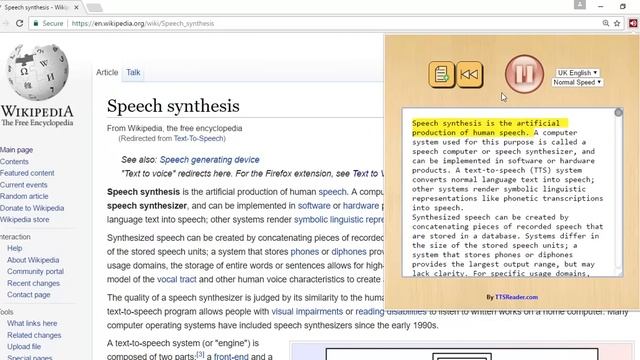This screenshot has height=360, width=640.
Task: Open the UK English voice dropdown
Action: click(577, 73)
